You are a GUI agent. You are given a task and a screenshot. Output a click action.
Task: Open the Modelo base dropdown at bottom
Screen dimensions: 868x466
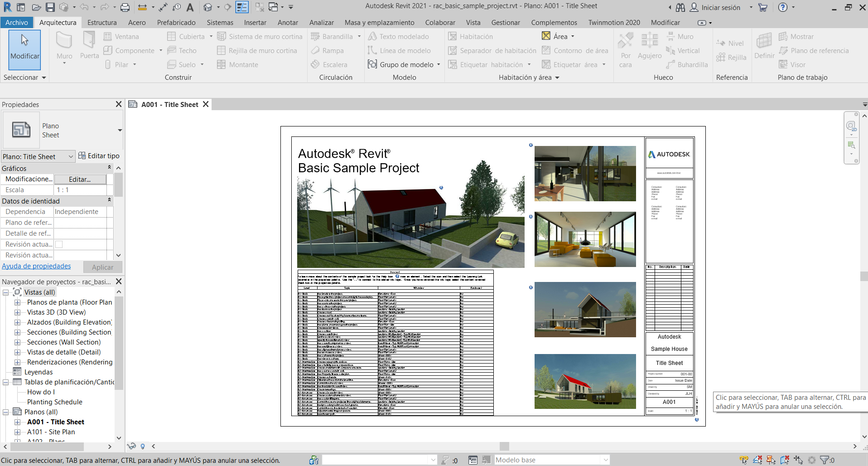click(606, 460)
